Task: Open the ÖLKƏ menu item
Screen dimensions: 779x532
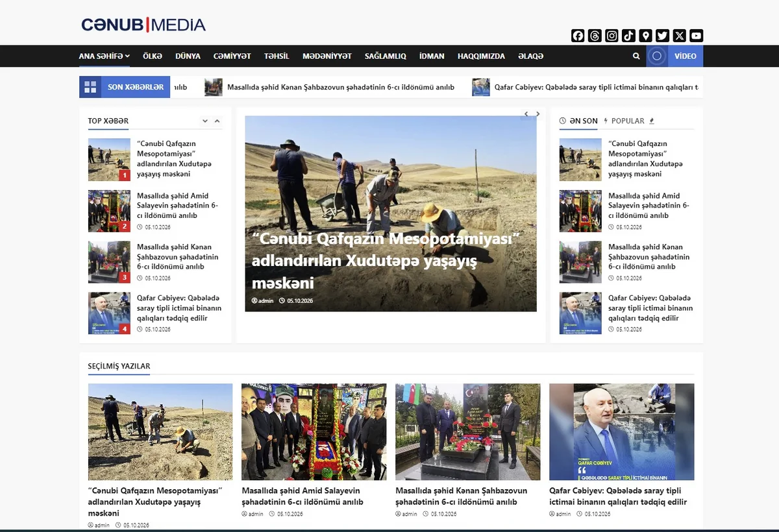Action: 153,56
